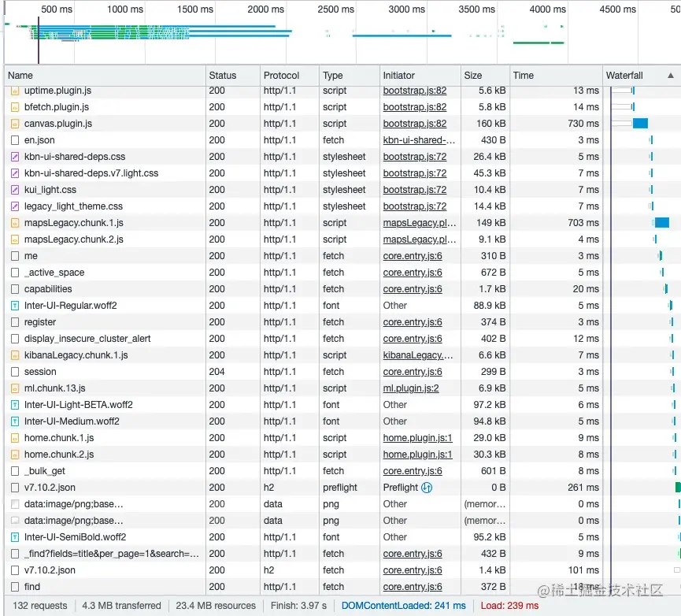Click the me request document icon
This screenshot has width=681, height=616.
click(15, 256)
